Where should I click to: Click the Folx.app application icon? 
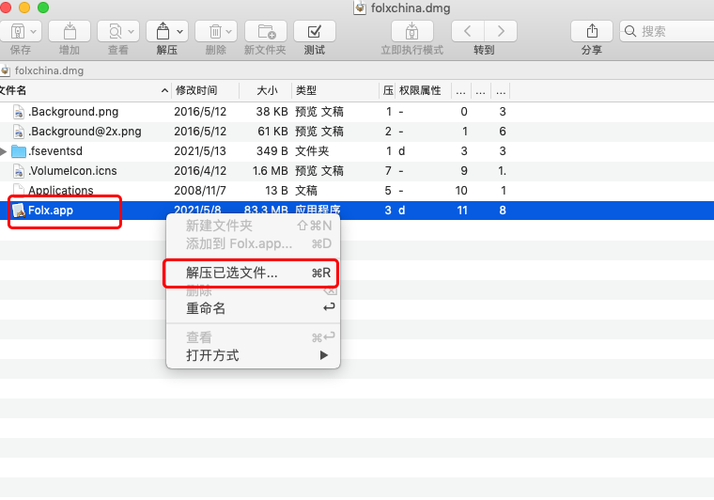pos(18,210)
